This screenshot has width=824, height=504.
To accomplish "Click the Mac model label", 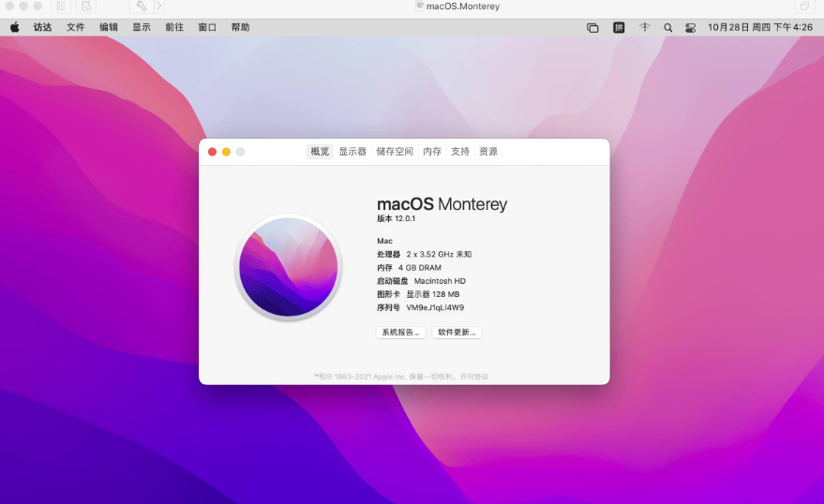I will [x=384, y=241].
